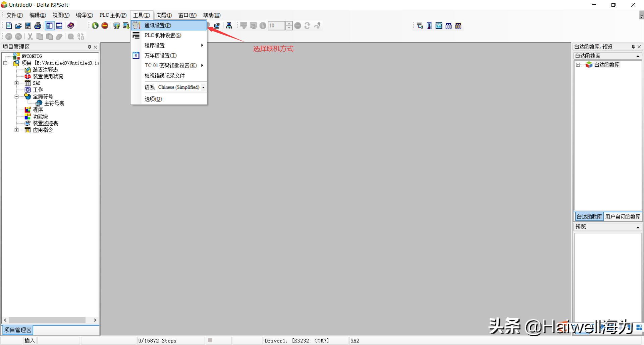The image size is (644, 345).
Task: Select 通讯设置(P) in the Tools menu
Action: (169, 25)
